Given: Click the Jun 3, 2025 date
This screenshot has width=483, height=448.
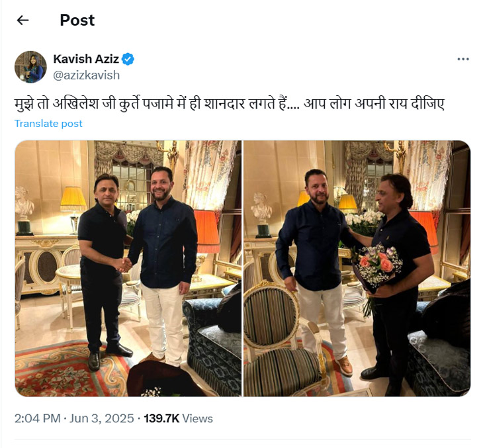Looking at the screenshot, I should [105, 418].
